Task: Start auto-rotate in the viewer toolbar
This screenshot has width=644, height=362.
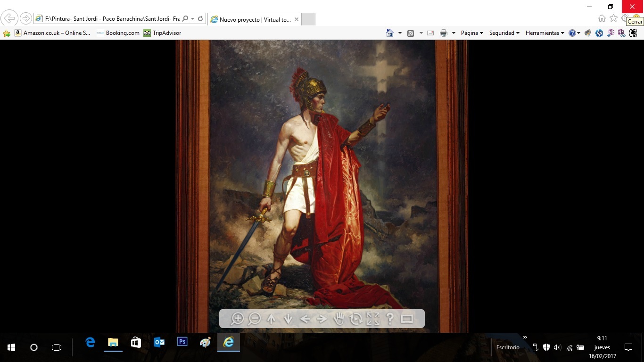Action: point(356,319)
